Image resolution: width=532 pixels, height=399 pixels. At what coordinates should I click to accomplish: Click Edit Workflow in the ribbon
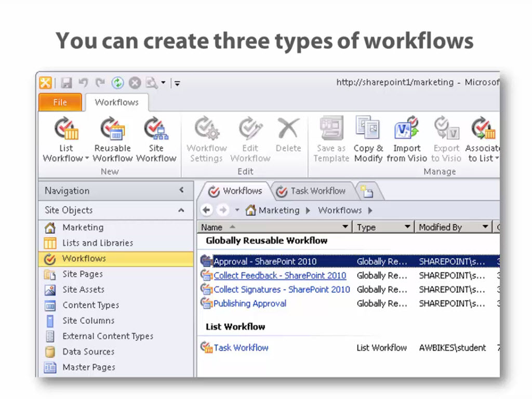pyautogui.click(x=250, y=140)
